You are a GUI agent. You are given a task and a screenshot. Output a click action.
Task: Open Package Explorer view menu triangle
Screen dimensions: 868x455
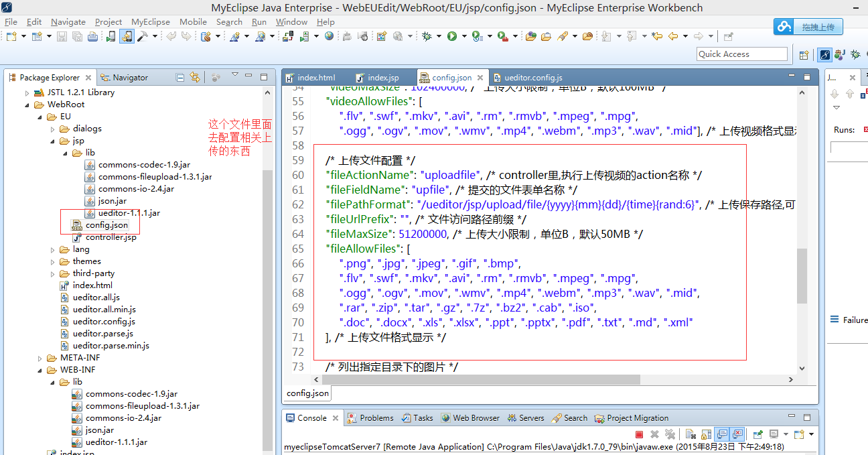pos(234,75)
